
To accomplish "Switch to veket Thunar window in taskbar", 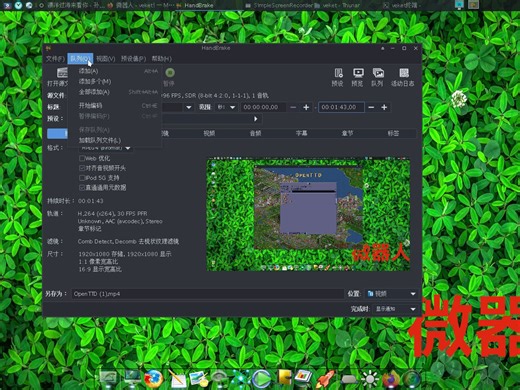I will pos(337,5).
